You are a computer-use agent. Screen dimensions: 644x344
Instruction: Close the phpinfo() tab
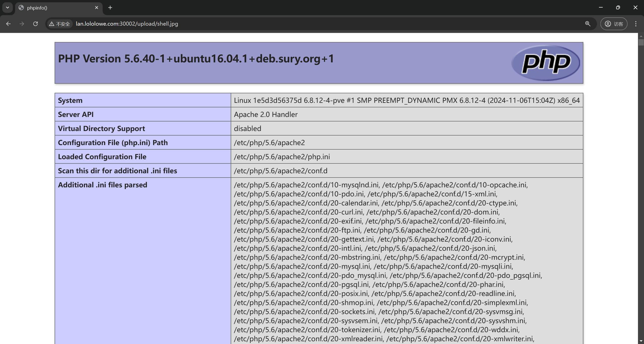point(97,8)
